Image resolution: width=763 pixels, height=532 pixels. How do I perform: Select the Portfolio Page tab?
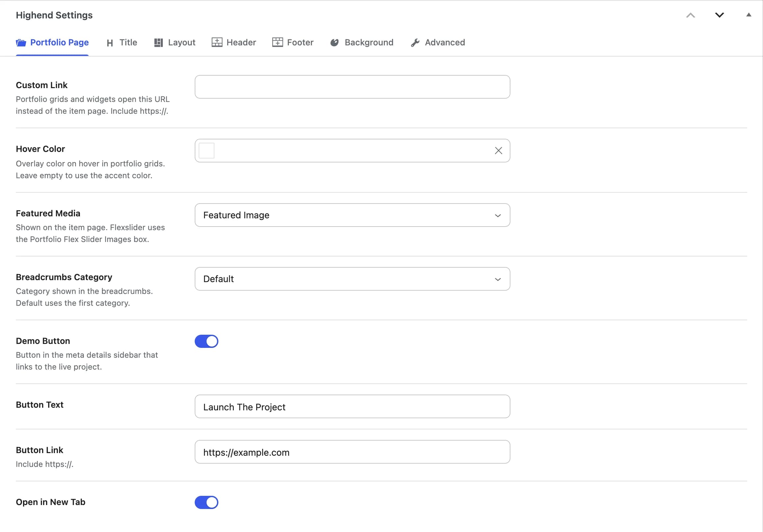point(52,42)
